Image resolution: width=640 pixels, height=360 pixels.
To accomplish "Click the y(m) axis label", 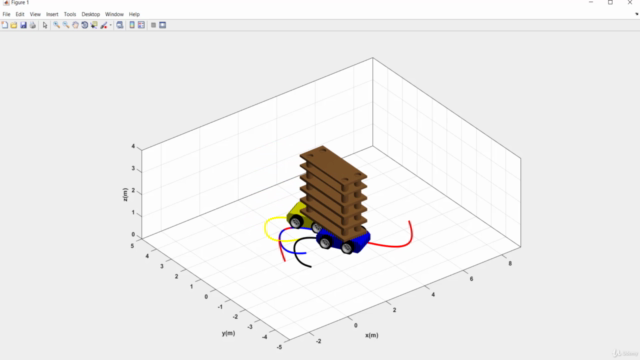I will [229, 333].
